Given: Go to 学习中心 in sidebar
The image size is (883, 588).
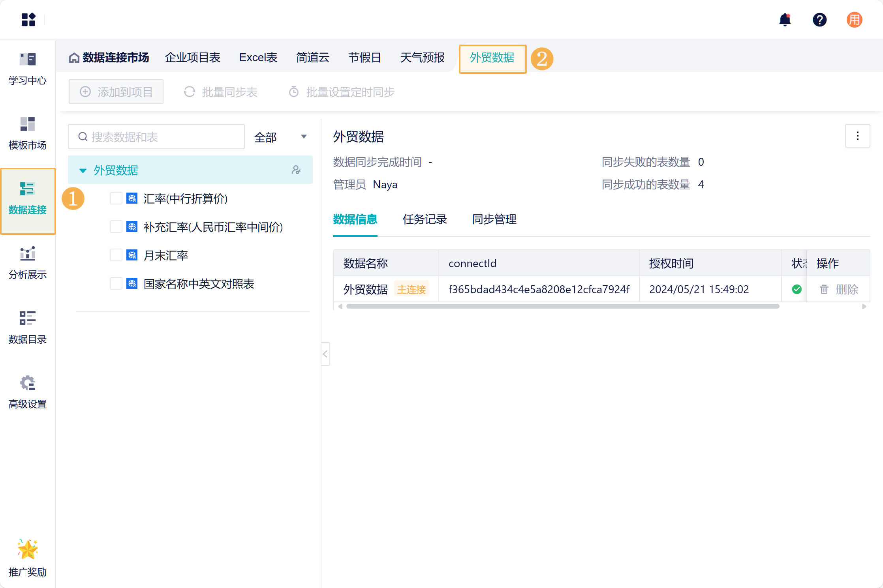Looking at the screenshot, I should [28, 69].
